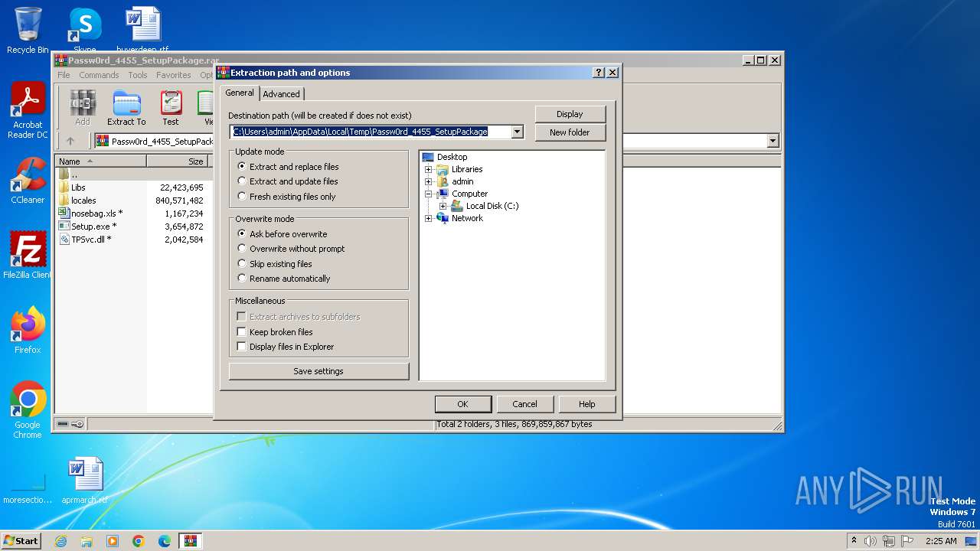Screen dimensions: 980x551
Task: Click Start button on taskbar
Action: coord(21,541)
